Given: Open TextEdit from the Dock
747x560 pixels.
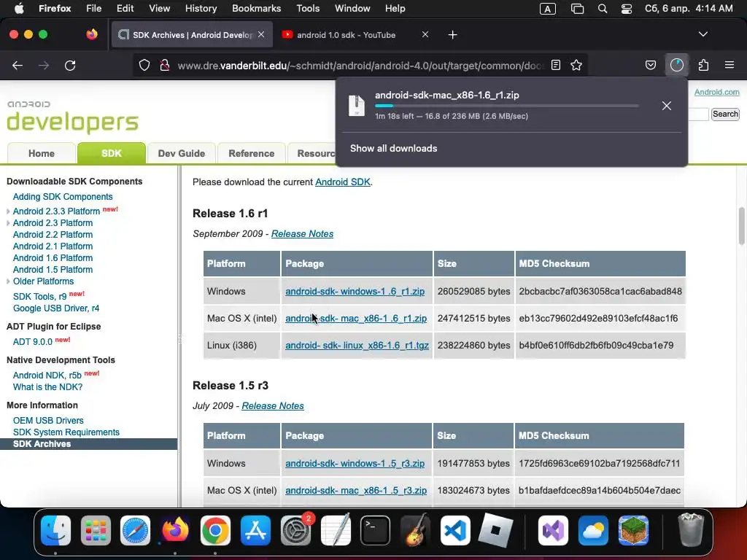Looking at the screenshot, I should pos(336,530).
